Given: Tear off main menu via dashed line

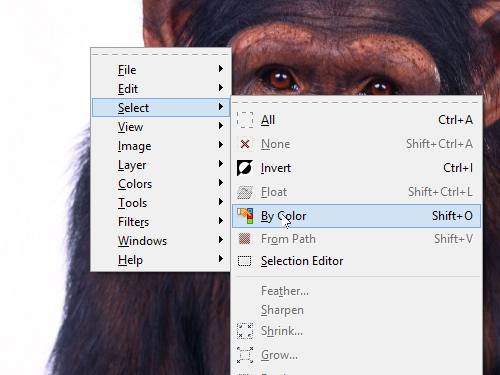Looking at the screenshot, I should coord(161,54).
